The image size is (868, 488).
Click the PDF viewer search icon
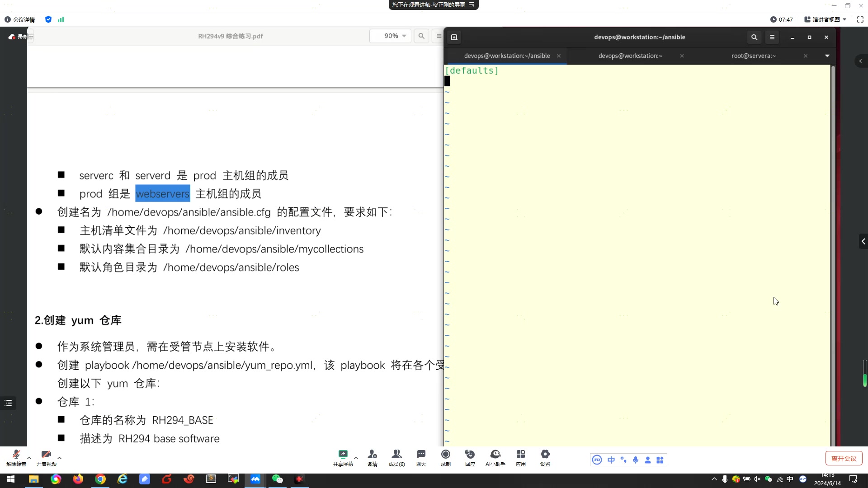(x=421, y=36)
